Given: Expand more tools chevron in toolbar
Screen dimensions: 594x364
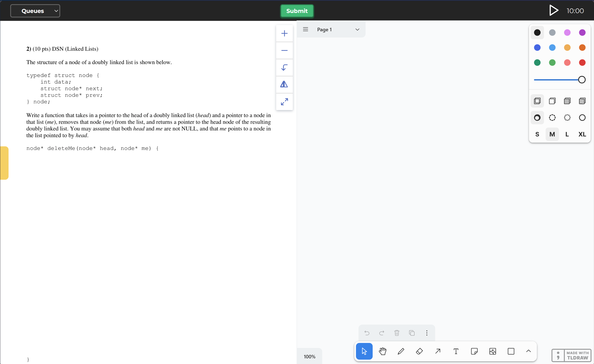Looking at the screenshot, I should pos(528,351).
